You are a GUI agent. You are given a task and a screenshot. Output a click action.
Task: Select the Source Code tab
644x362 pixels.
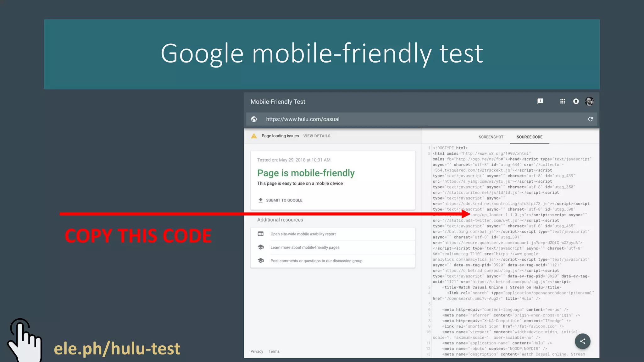(530, 137)
